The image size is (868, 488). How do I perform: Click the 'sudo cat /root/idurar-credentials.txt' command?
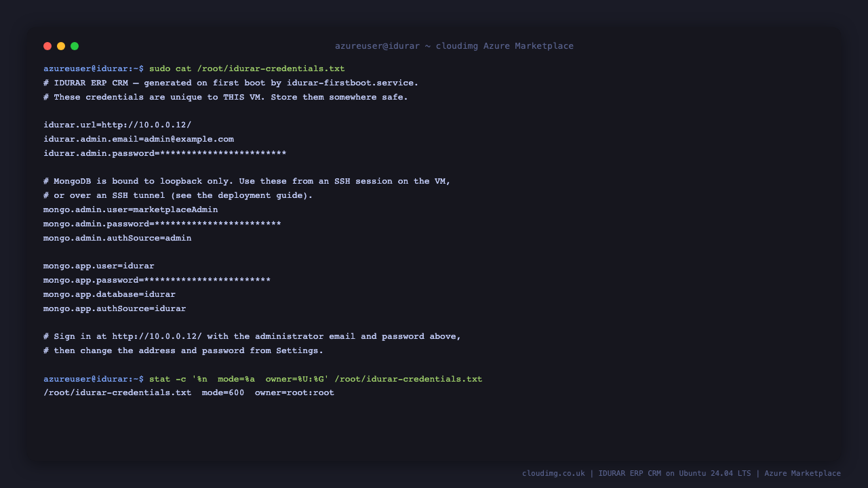247,68
